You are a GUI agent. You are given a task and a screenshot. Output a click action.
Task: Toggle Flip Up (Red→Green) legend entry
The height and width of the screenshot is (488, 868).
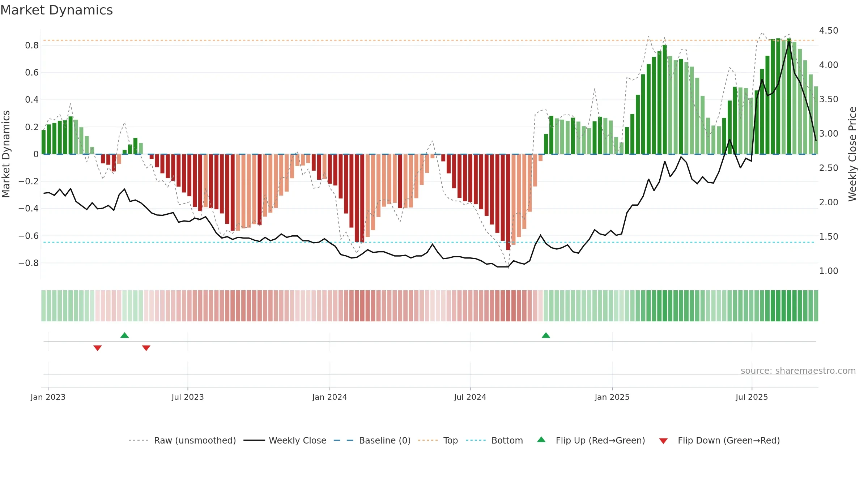click(x=591, y=440)
